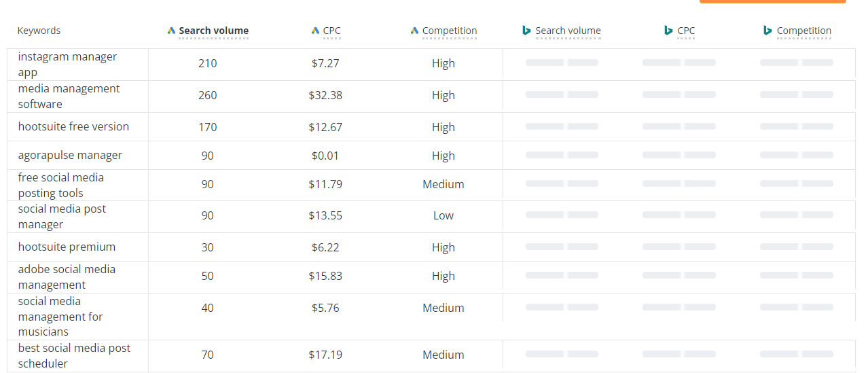Click locked Bing search volume for instagram manager app

click(562, 63)
